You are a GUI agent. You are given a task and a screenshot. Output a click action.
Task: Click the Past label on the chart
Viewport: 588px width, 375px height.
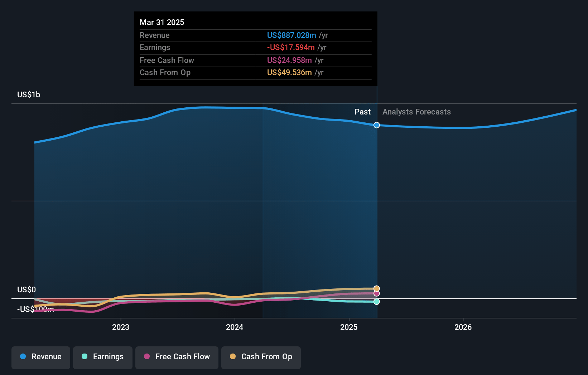point(362,112)
